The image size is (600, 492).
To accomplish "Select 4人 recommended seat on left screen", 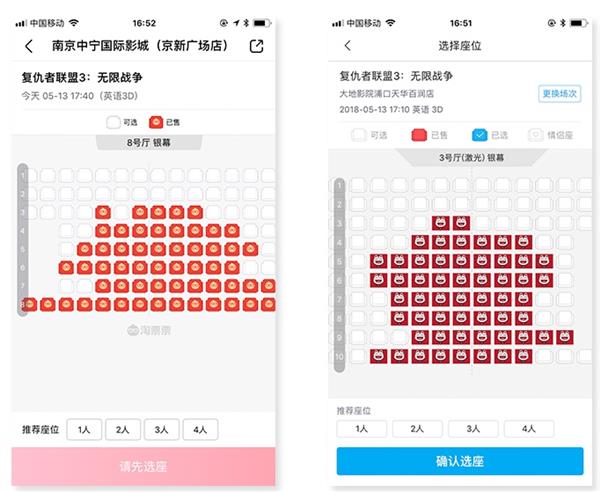I will point(201,430).
